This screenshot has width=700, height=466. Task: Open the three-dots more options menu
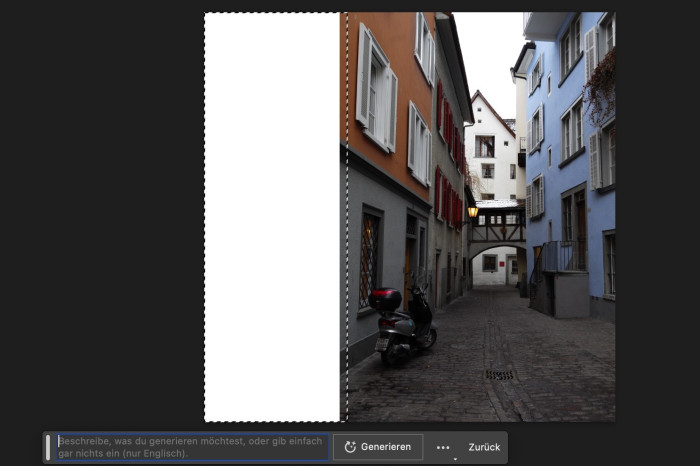(x=443, y=447)
